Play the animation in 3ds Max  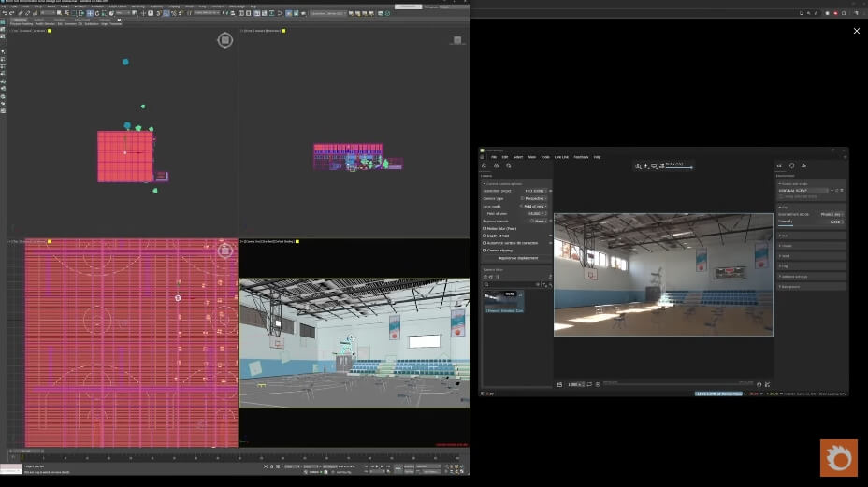[x=377, y=466]
